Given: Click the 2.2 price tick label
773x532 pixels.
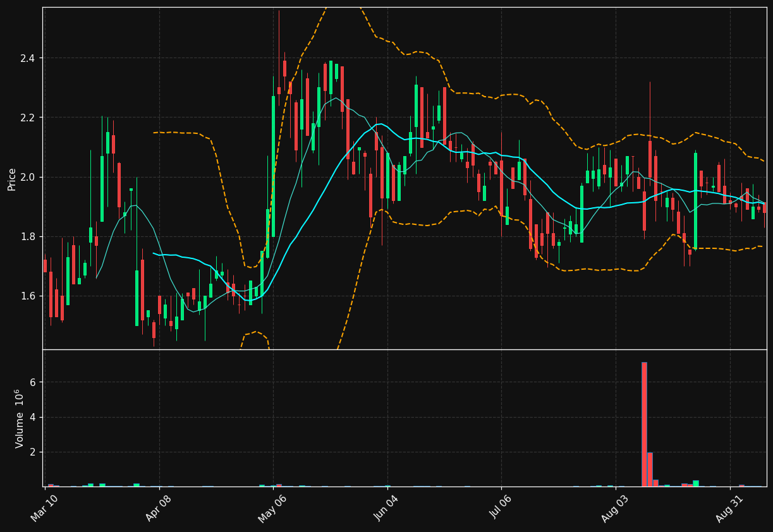Looking at the screenshot, I should pyautogui.click(x=28, y=118).
